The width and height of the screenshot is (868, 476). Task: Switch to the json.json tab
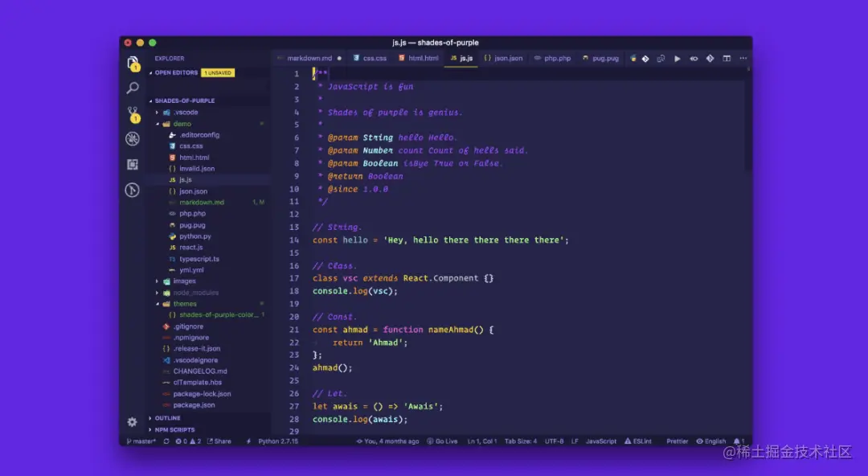coord(503,58)
